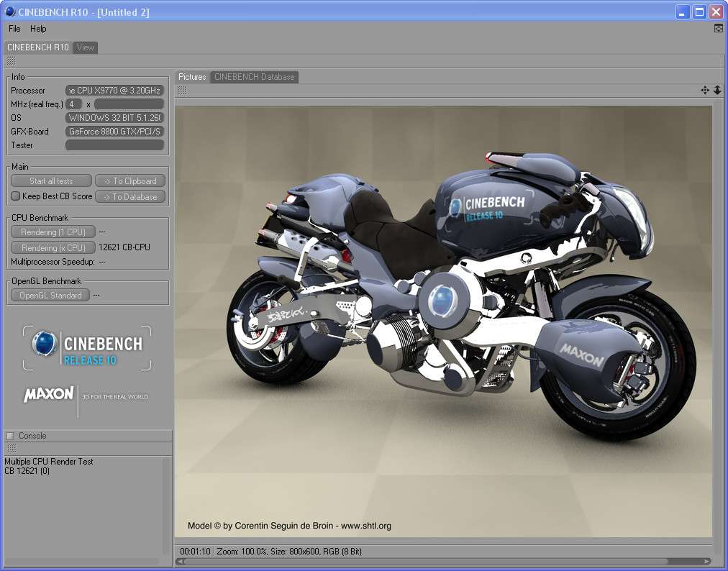The image size is (728, 571).
Task: Click the GFX-Board field
Action: [114, 132]
